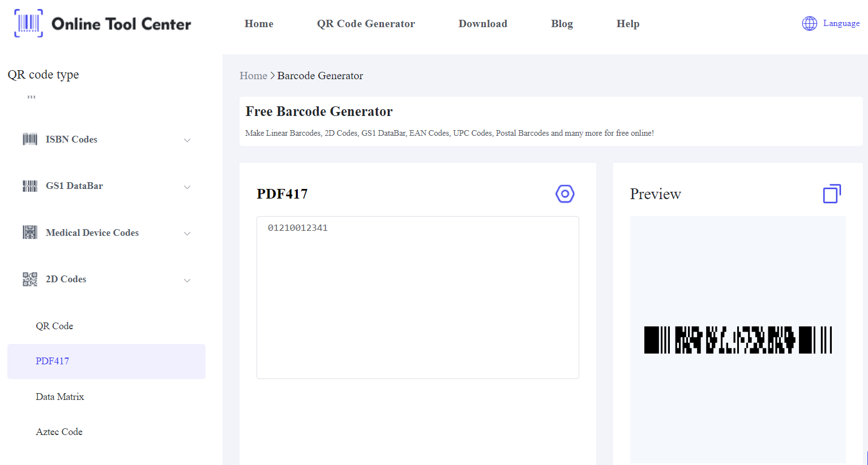Click the Preview panel heading
Viewport: 868px width, 465px height.
(x=655, y=194)
